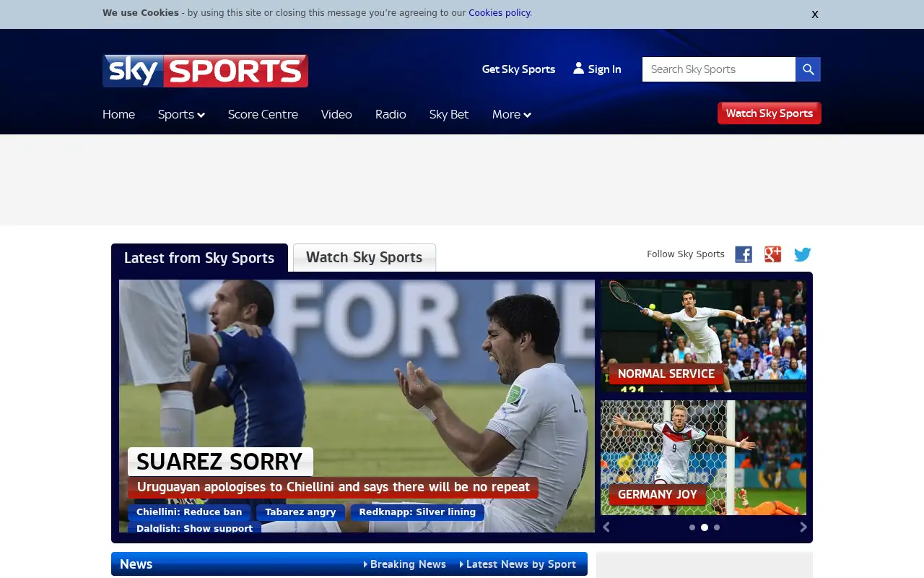Open the SUAREZ SORRY headline
Viewport: 924px width, 578px height.
pos(220,462)
